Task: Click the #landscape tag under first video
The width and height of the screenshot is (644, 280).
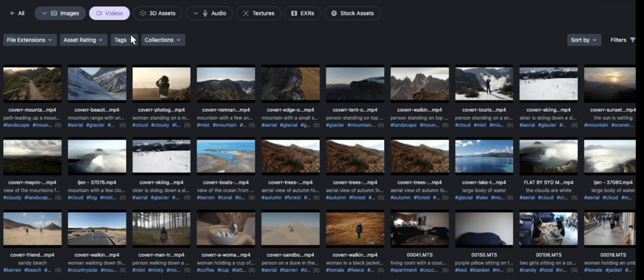Action: pyautogui.click(x=17, y=126)
